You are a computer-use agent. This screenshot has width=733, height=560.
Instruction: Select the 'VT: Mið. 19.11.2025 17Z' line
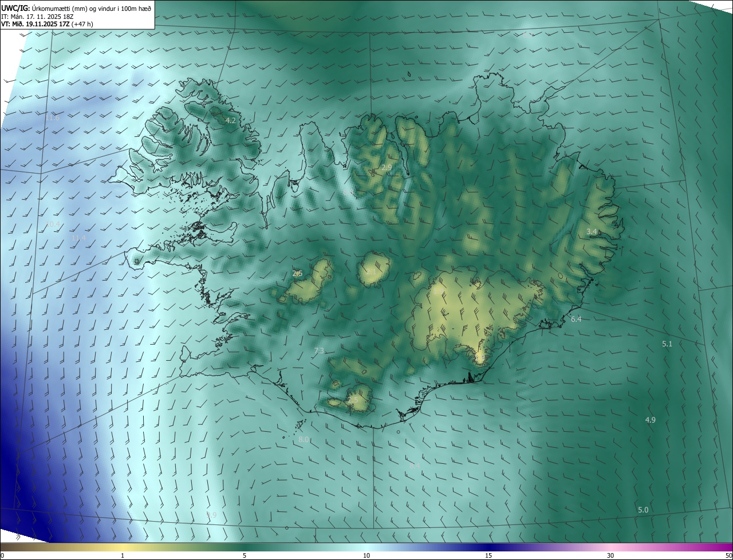[x=36, y=24]
